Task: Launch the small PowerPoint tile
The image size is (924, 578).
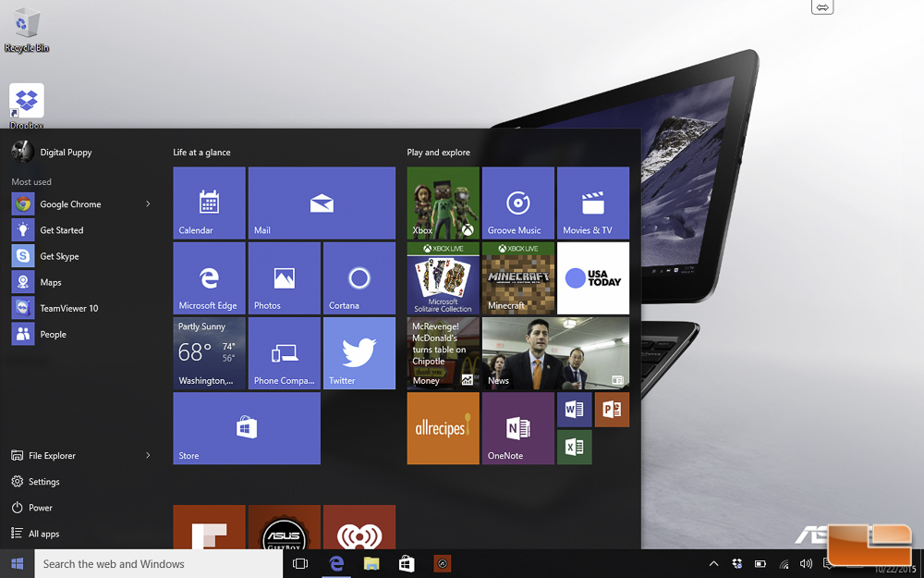Action: coord(613,410)
